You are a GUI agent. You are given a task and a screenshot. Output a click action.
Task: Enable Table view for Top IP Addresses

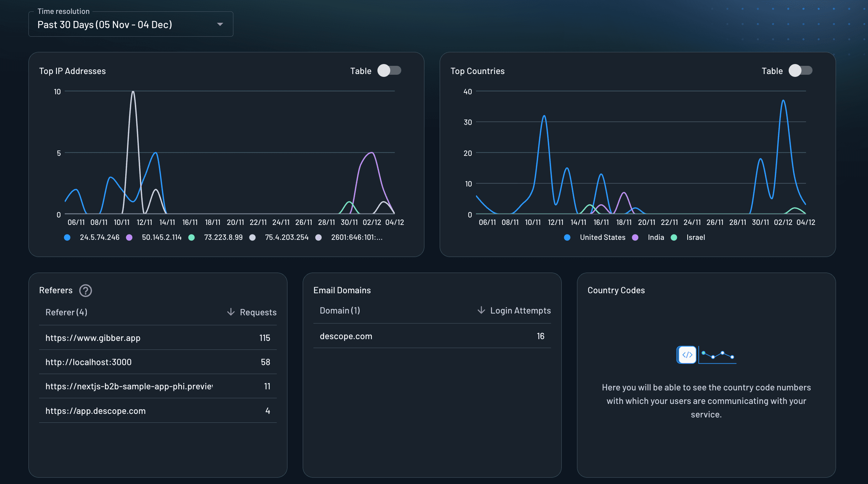click(389, 70)
